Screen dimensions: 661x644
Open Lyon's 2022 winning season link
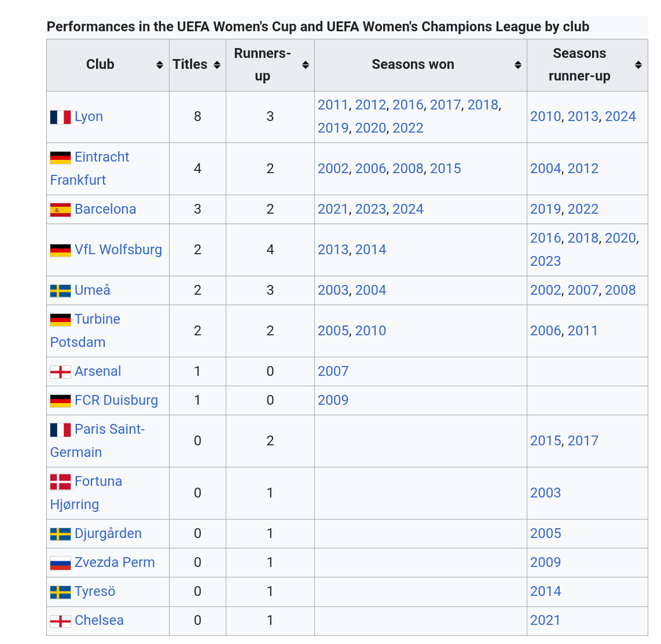(407, 128)
